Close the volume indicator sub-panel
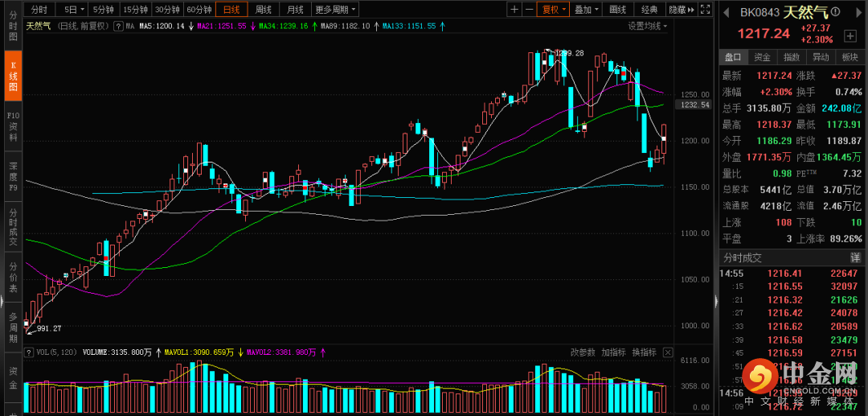Image resolution: width=868 pixels, height=416 pixels. point(668,352)
